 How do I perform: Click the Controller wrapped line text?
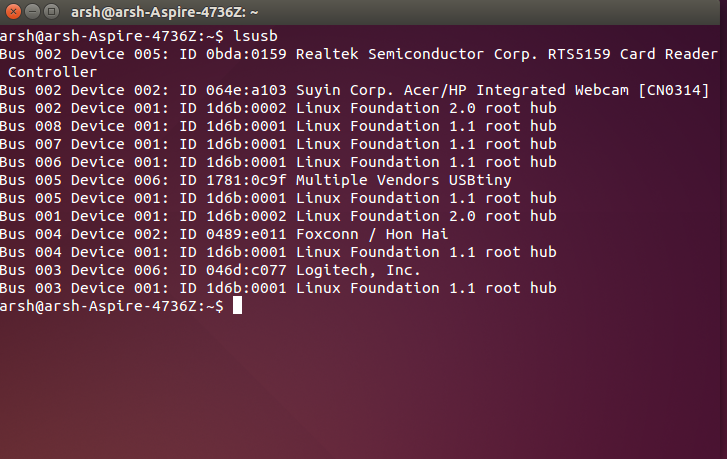pyautogui.click(x=52, y=72)
